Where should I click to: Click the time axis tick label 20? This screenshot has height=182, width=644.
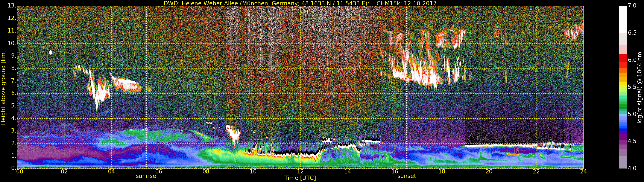pyautogui.click(x=489, y=172)
